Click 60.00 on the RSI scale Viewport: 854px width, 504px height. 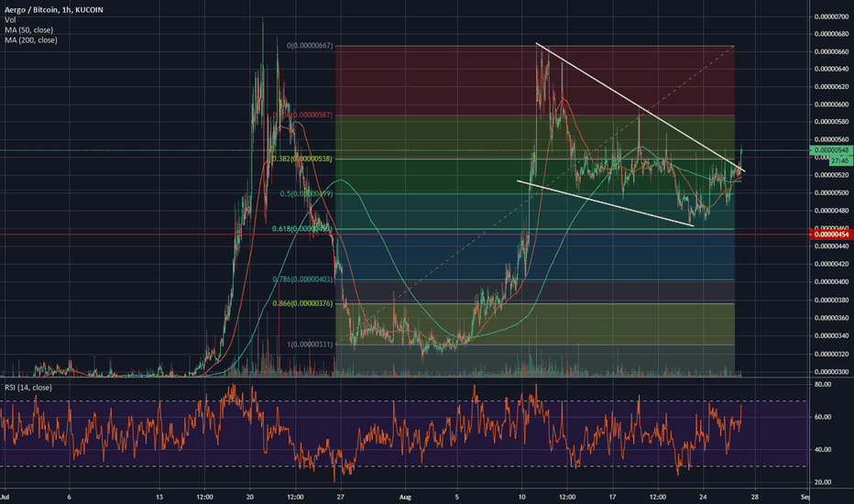[x=823, y=417]
